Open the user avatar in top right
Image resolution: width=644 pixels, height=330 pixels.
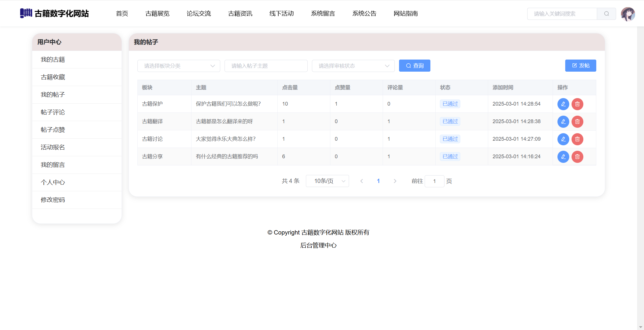(628, 14)
